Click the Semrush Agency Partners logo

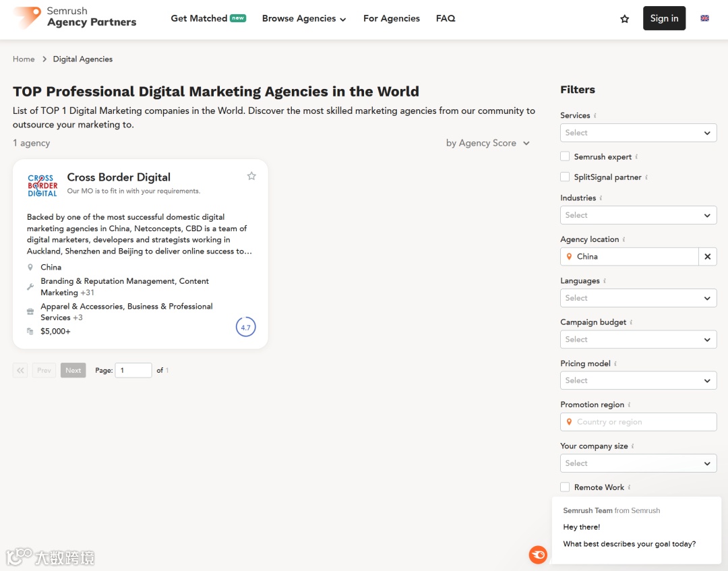coord(75,18)
